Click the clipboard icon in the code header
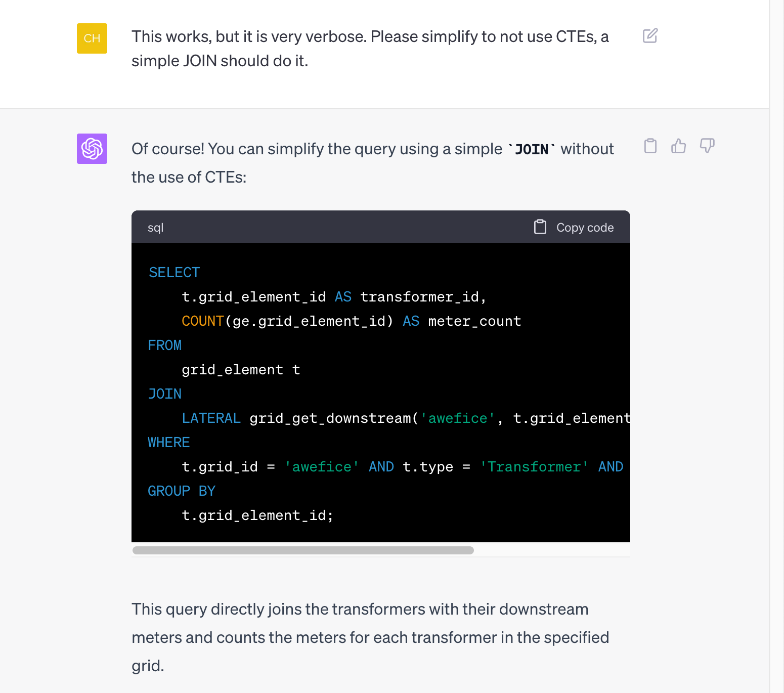Image resolution: width=784 pixels, height=693 pixels. click(x=540, y=227)
